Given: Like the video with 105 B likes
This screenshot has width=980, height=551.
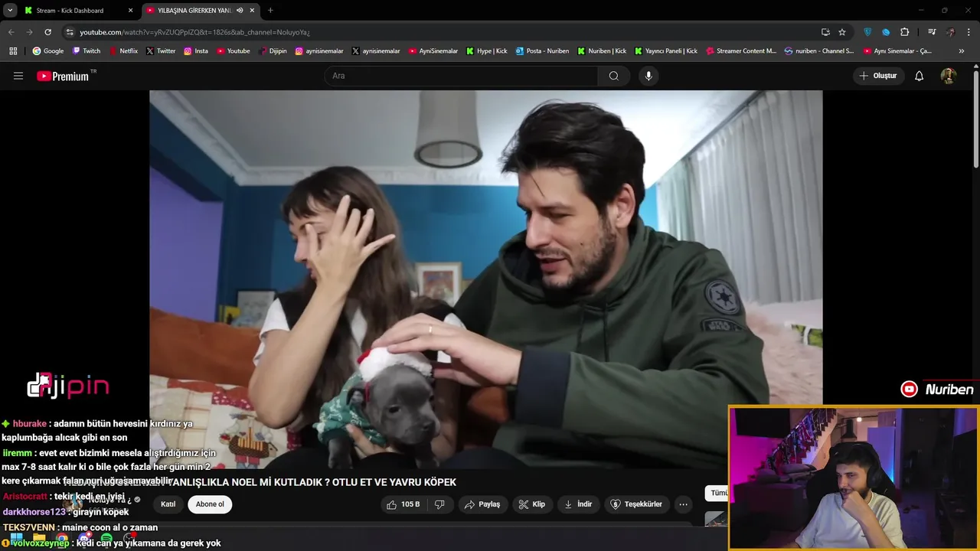Looking at the screenshot, I should pos(403,504).
